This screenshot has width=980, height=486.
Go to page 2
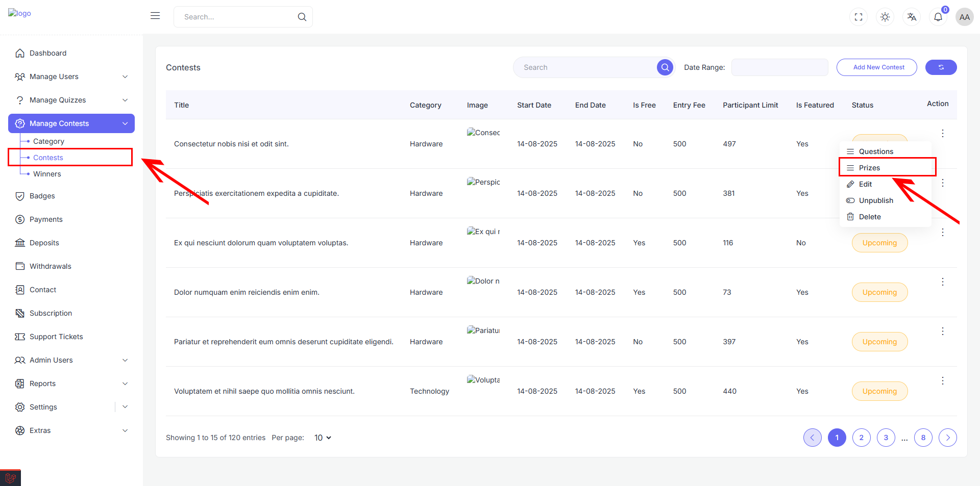click(x=861, y=438)
